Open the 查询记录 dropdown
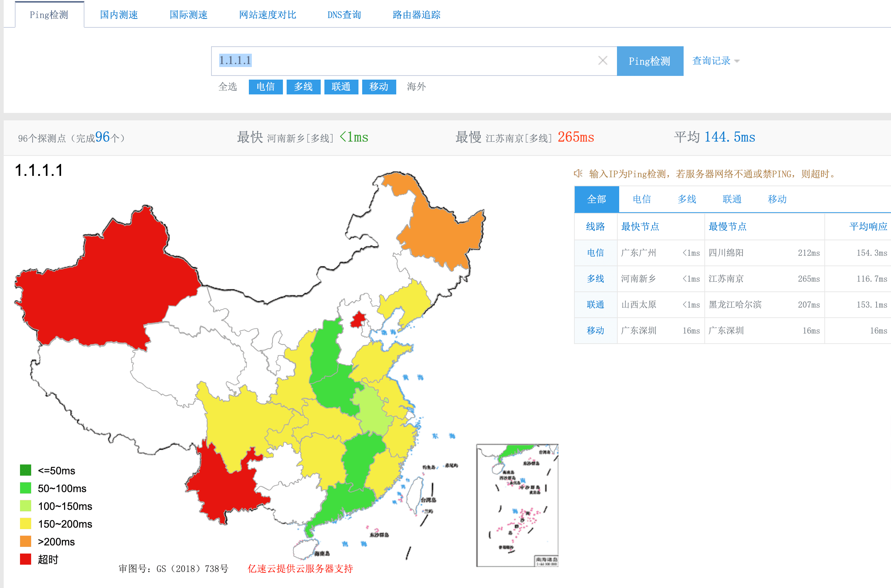 tap(715, 61)
